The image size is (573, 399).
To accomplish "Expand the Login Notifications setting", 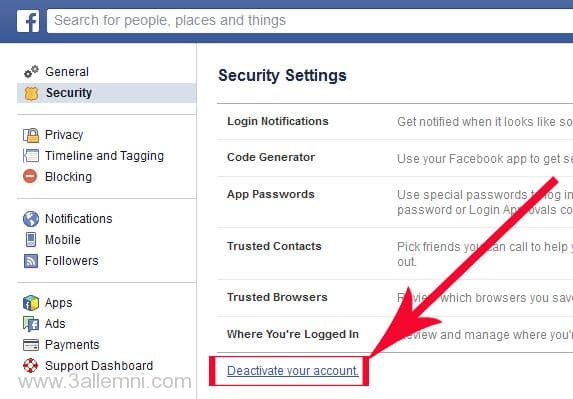I will 395,121.
